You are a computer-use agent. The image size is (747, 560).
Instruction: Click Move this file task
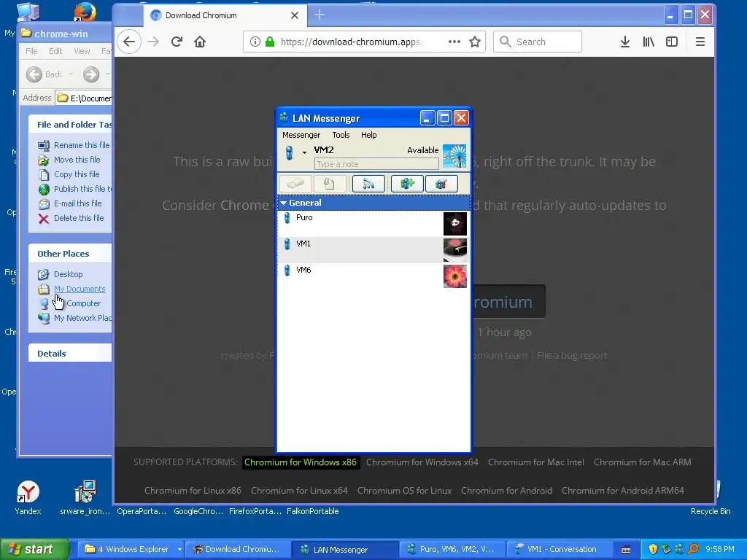tap(77, 160)
